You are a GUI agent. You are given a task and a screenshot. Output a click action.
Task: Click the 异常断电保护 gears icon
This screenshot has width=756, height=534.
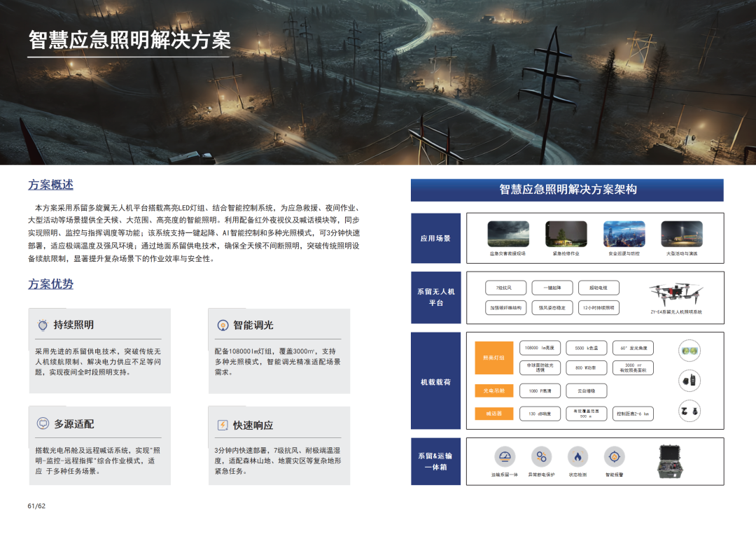point(541,457)
